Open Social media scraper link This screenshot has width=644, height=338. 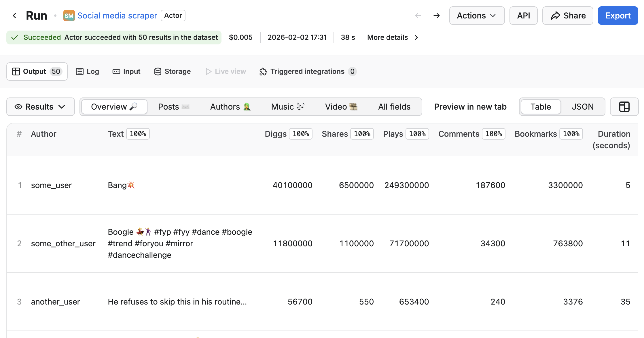(117, 16)
